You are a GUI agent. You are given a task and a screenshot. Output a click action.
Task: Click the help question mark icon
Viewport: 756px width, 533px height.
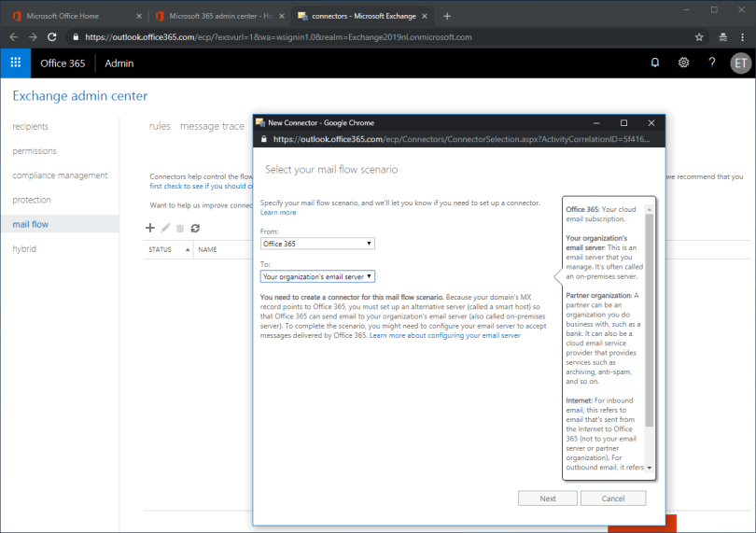[x=711, y=63]
